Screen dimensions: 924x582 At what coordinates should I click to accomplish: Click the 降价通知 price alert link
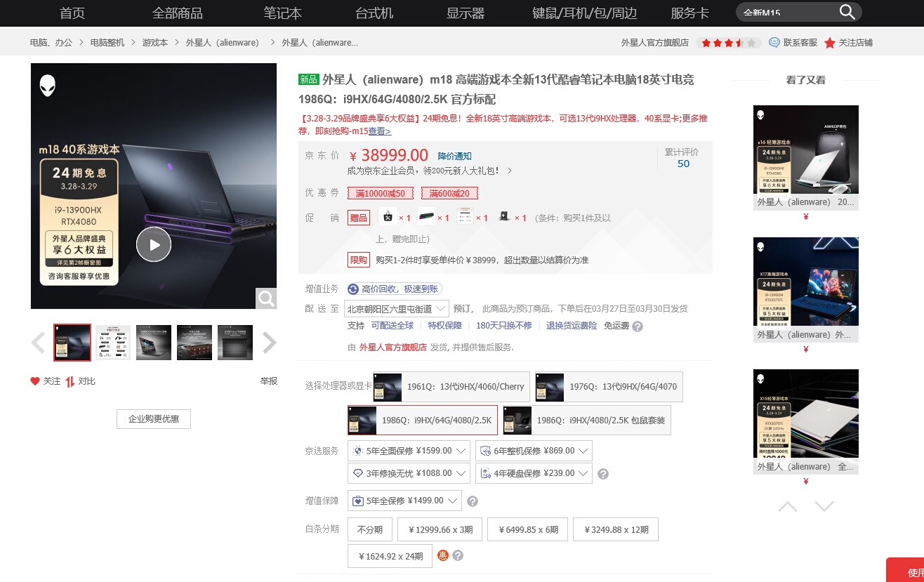pos(455,157)
